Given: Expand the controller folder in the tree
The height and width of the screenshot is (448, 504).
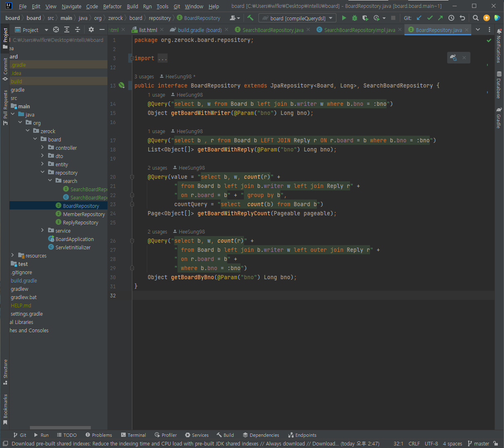Looking at the screenshot, I should 43,148.
